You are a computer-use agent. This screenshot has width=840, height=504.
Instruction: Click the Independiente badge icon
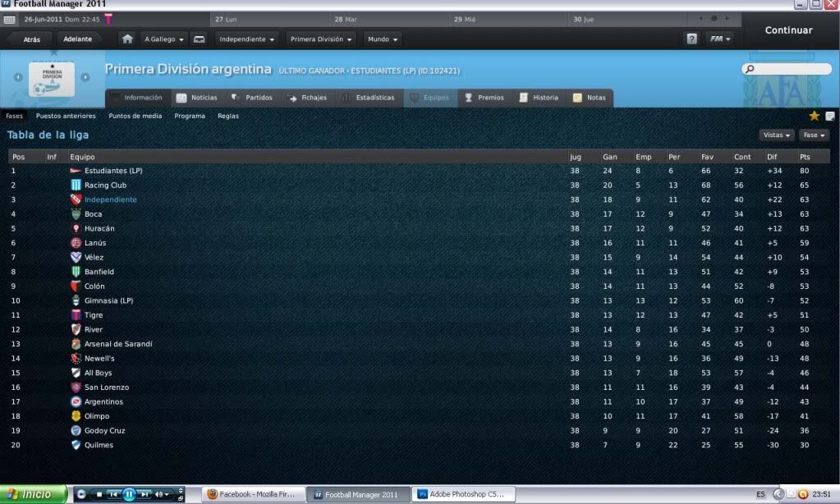pyautogui.click(x=76, y=199)
